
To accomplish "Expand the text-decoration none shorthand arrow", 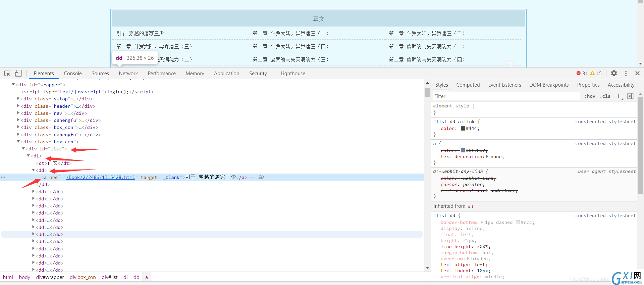I will (487, 156).
